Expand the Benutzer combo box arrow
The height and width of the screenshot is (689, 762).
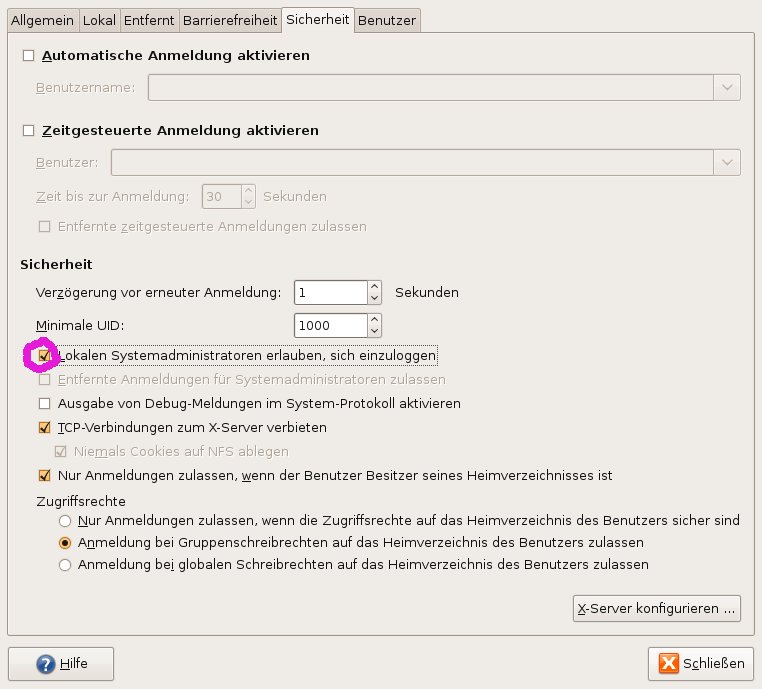(726, 163)
